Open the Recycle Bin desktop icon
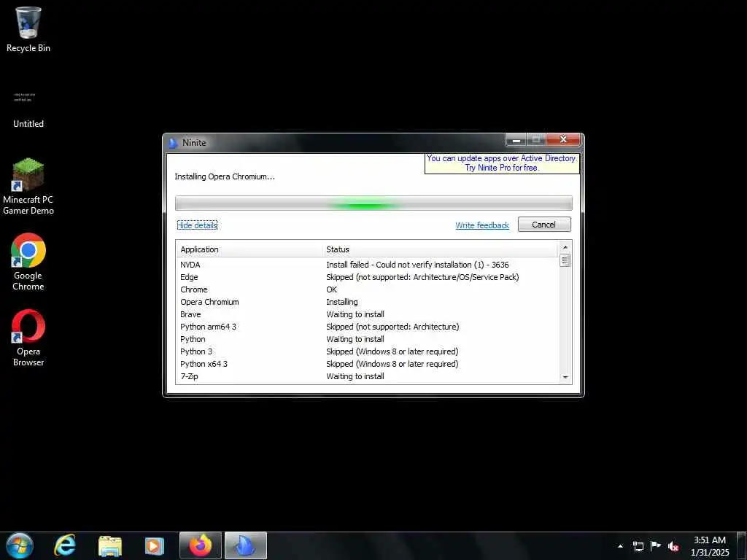 (28, 29)
